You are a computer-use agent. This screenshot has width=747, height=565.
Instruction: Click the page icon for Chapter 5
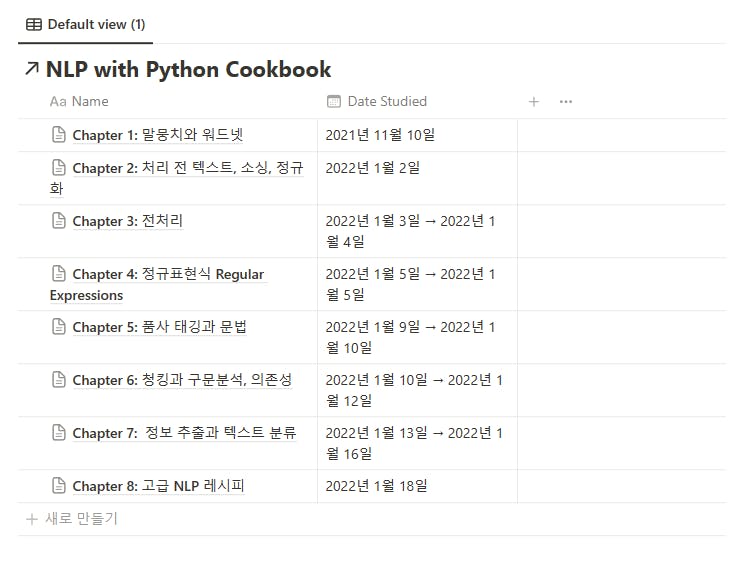pyautogui.click(x=59, y=327)
